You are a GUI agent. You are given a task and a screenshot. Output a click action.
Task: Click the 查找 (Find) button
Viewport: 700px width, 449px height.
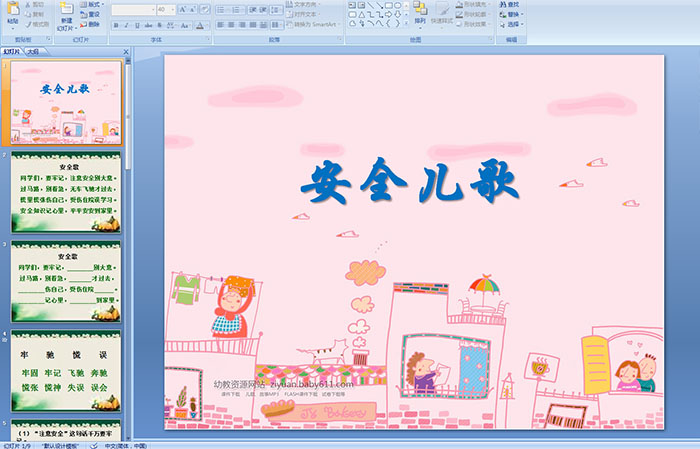coord(510,4)
